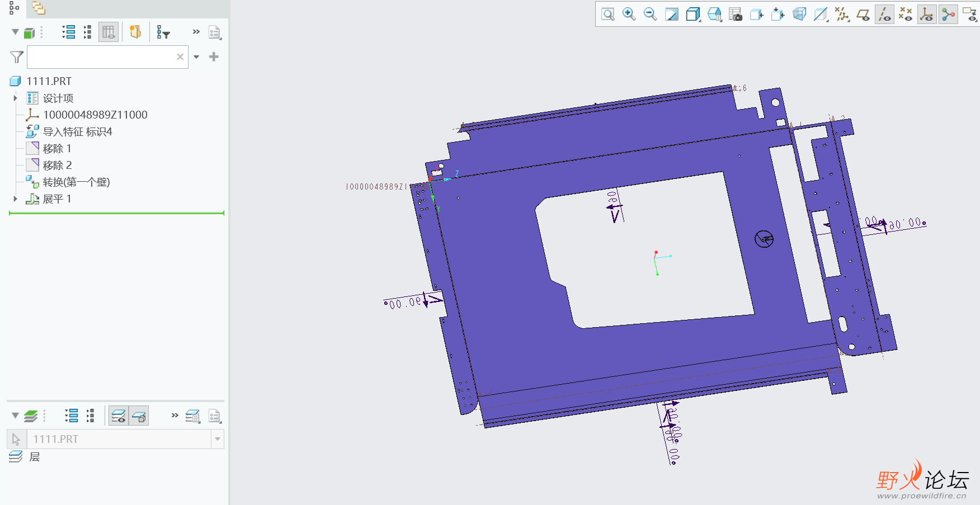980x505 pixels.
Task: Open the layer properties table icon
Action: (193, 416)
